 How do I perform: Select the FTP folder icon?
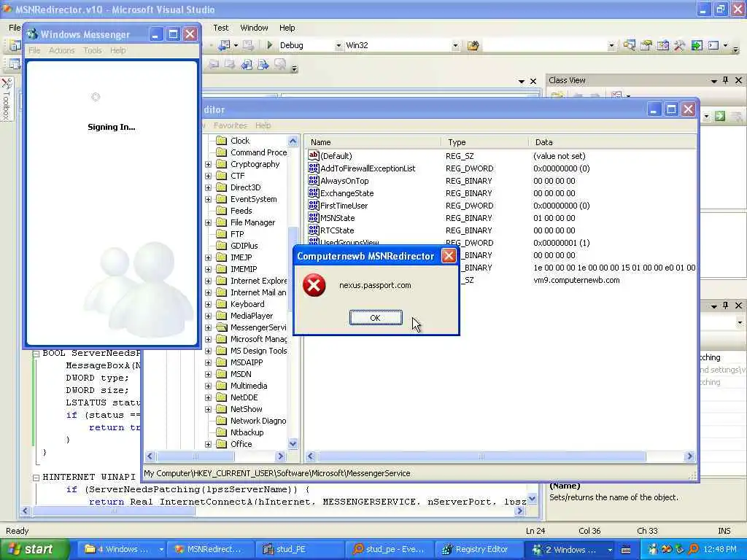coord(222,234)
